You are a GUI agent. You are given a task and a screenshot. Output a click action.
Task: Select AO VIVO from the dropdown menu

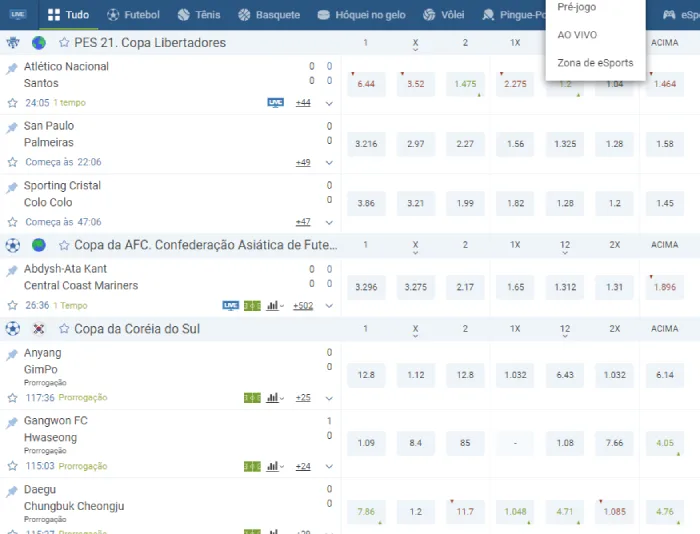tap(577, 35)
